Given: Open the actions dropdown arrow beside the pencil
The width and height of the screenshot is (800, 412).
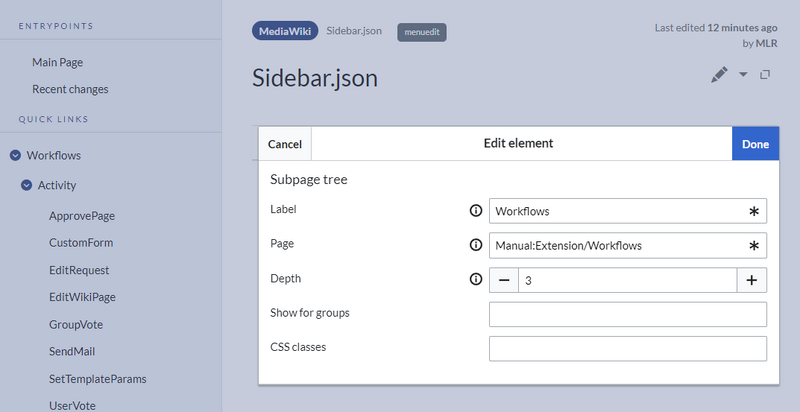Looking at the screenshot, I should tap(743, 74).
